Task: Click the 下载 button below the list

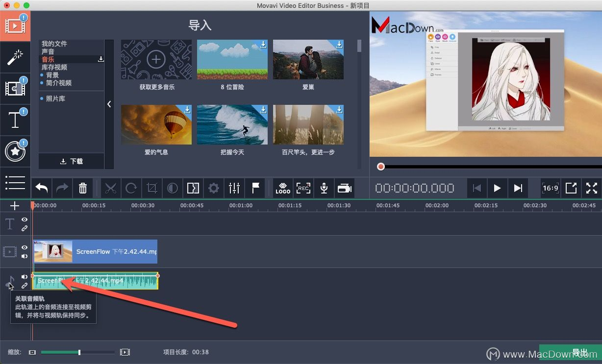Action: (72, 161)
